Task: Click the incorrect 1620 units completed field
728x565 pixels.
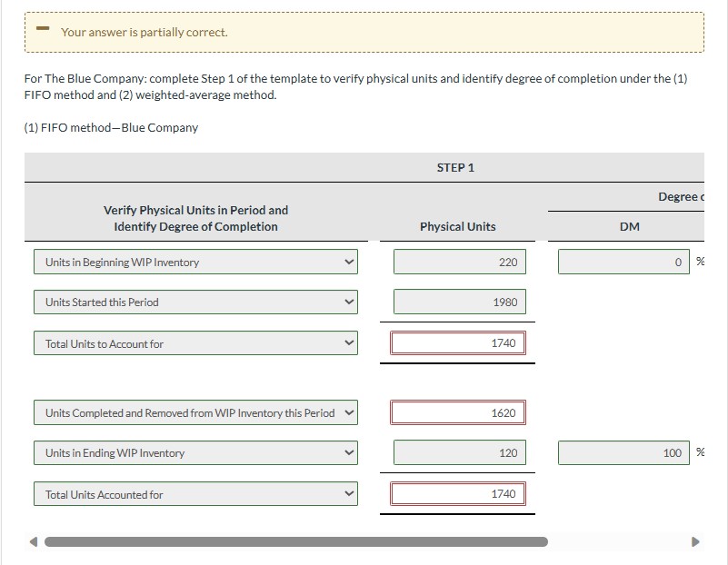Action: pos(457,412)
